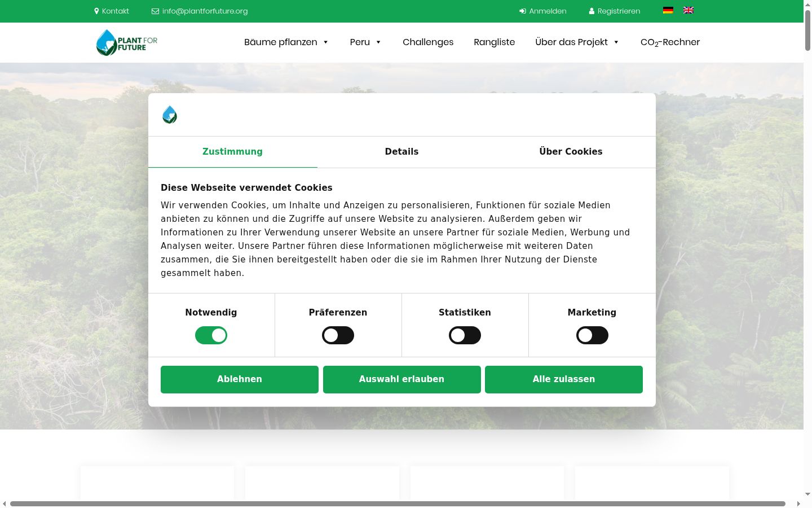Click the vertical scrollbar thumb
This screenshot has height=508, width=812.
click(x=807, y=31)
